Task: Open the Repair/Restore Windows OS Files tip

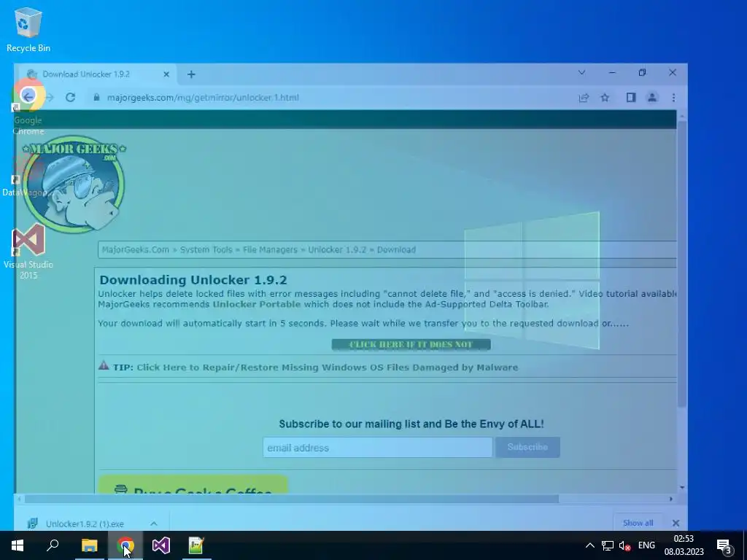Action: tap(328, 367)
